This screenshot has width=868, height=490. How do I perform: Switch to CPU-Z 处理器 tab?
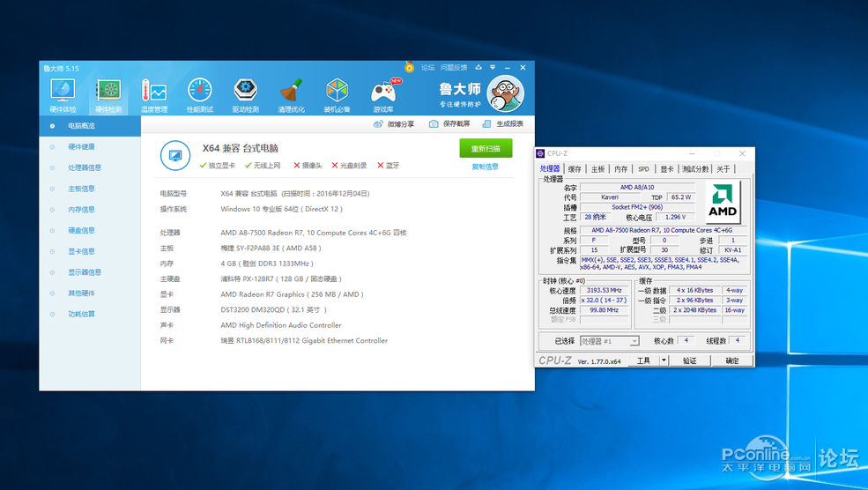550,169
